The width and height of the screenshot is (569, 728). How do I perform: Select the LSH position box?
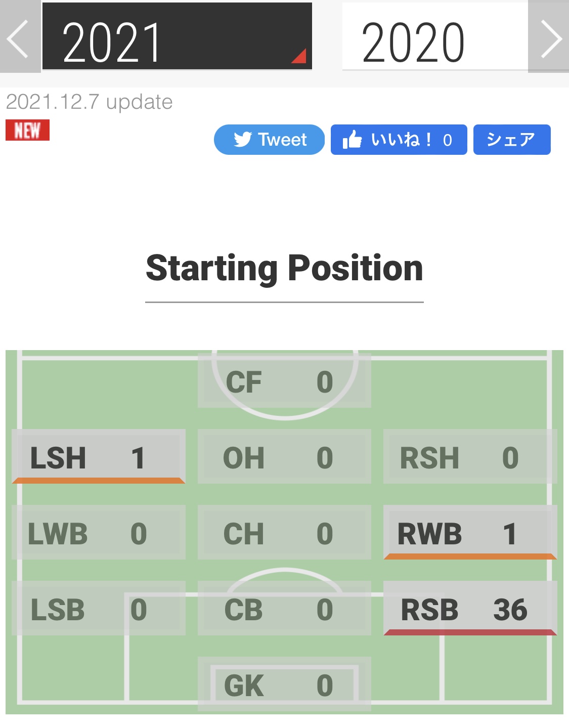pyautogui.click(x=99, y=457)
